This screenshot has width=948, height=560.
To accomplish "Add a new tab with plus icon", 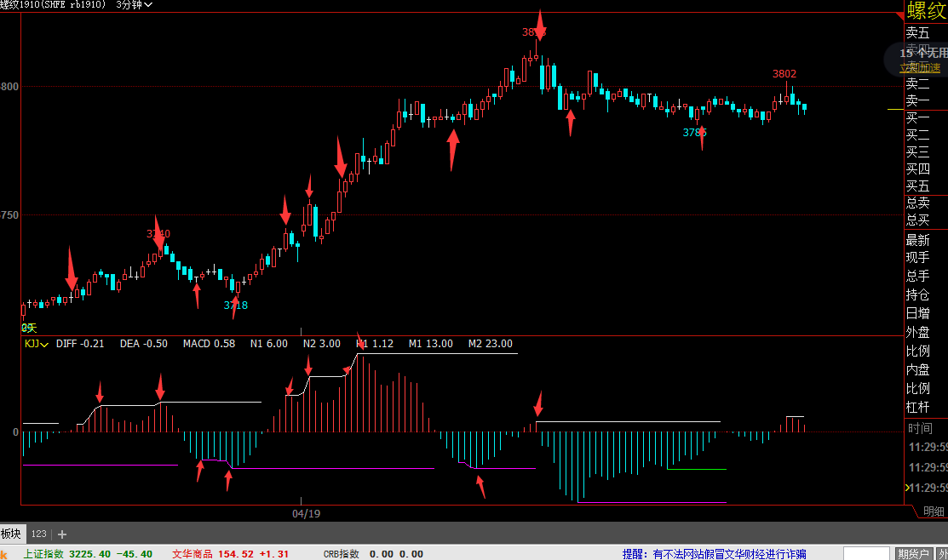I will point(62,534).
